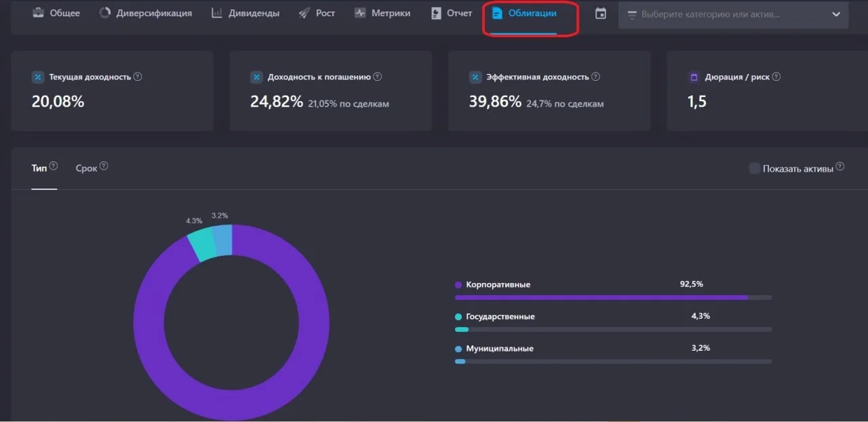Image resolution: width=868 pixels, height=422 pixels.
Task: Click the percent icon beside Эффективная доходность
Action: [x=475, y=77]
